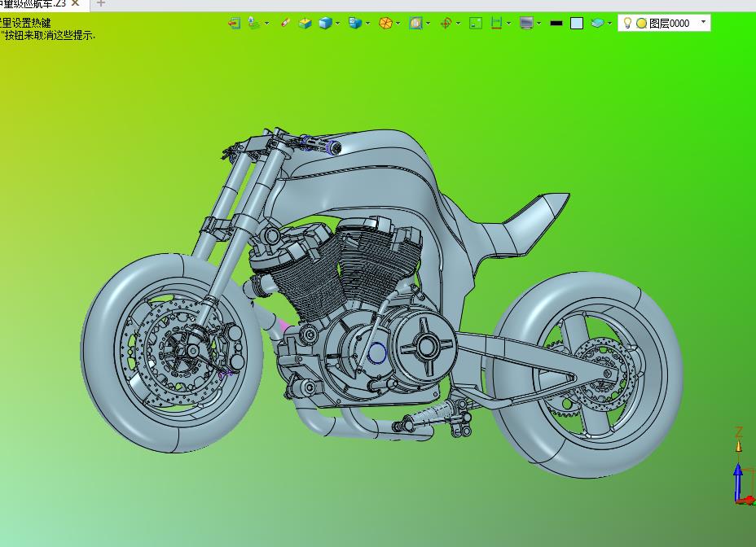This screenshot has width=756, height=547.
Task: Expand the arrow beside the monitor icon
Action: 538,23
